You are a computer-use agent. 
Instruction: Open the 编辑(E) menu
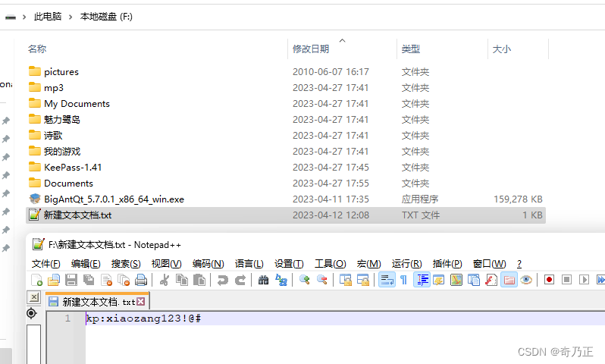(86, 264)
